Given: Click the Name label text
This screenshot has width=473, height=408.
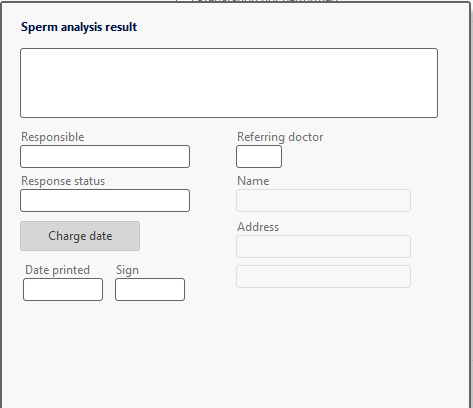Looking at the screenshot, I should pos(253,181).
